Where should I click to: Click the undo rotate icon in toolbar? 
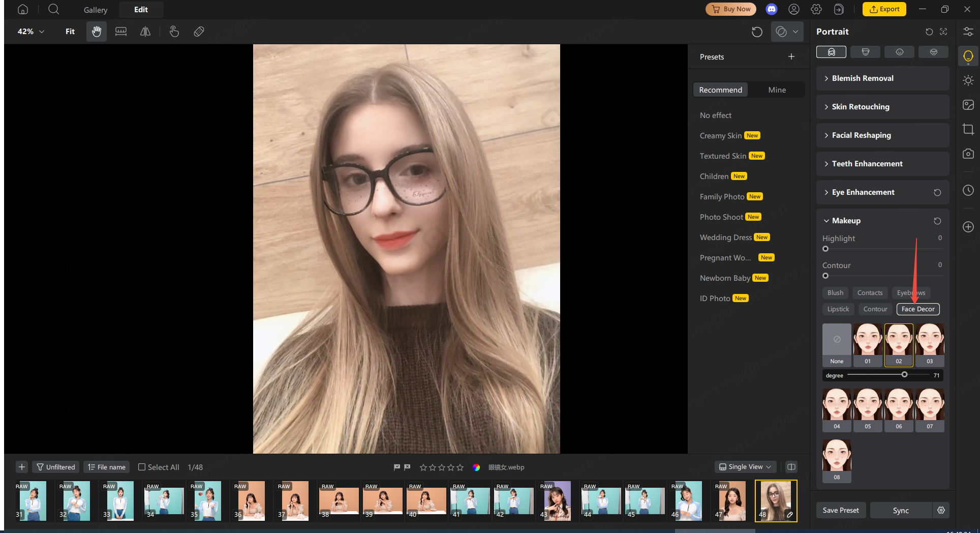point(757,32)
